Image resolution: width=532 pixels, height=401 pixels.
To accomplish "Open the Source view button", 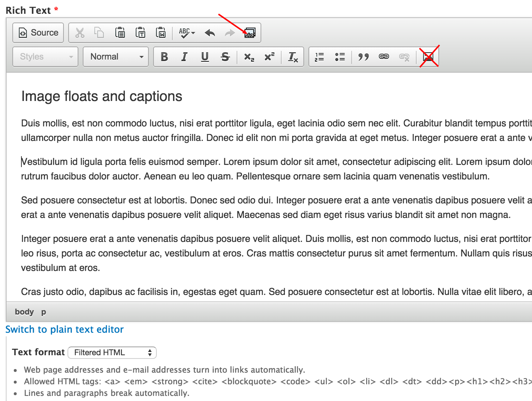I will pyautogui.click(x=38, y=33).
